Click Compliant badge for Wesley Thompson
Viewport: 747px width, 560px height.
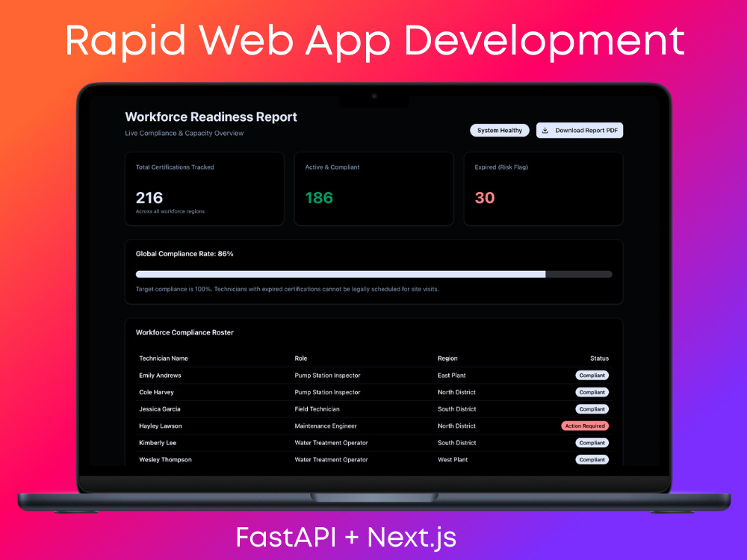592,460
